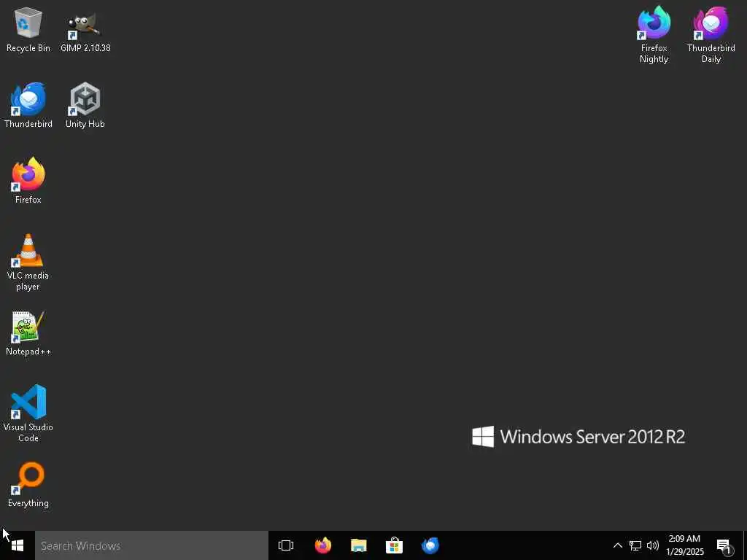
Task: Open the Action Center notifications
Action: (x=724, y=545)
